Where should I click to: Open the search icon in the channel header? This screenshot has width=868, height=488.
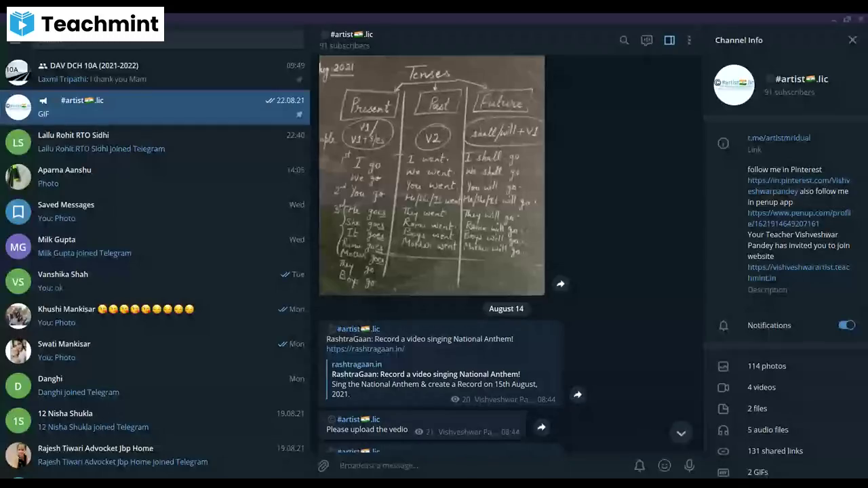coord(624,40)
